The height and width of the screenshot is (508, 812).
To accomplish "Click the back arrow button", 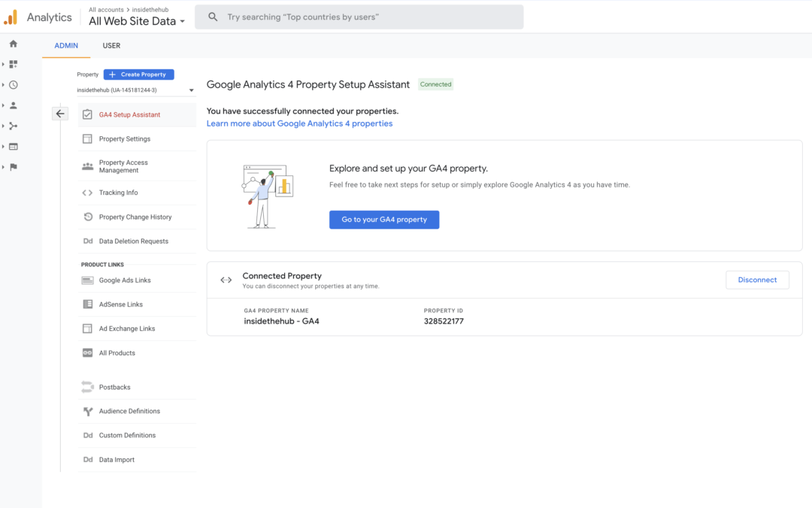I will [x=60, y=114].
